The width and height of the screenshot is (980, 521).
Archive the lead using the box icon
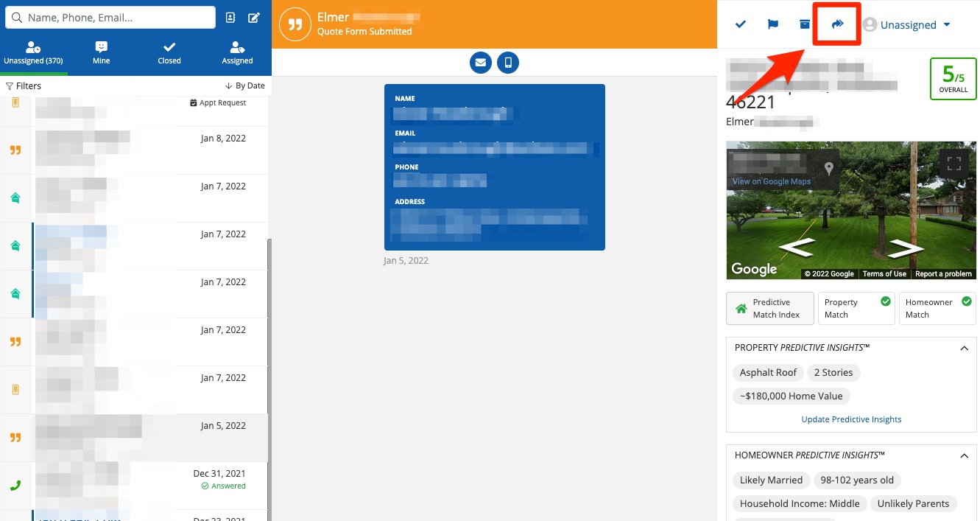(805, 24)
